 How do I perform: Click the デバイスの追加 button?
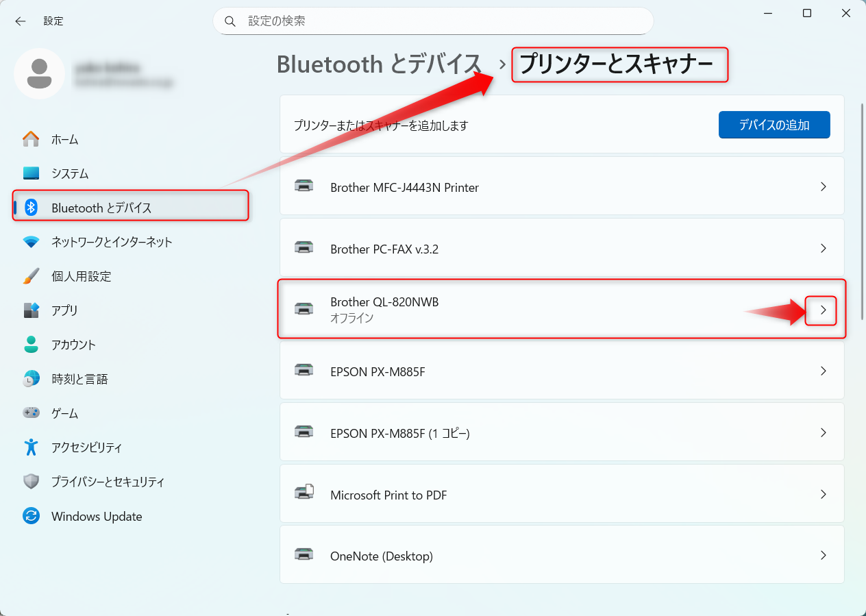click(774, 125)
